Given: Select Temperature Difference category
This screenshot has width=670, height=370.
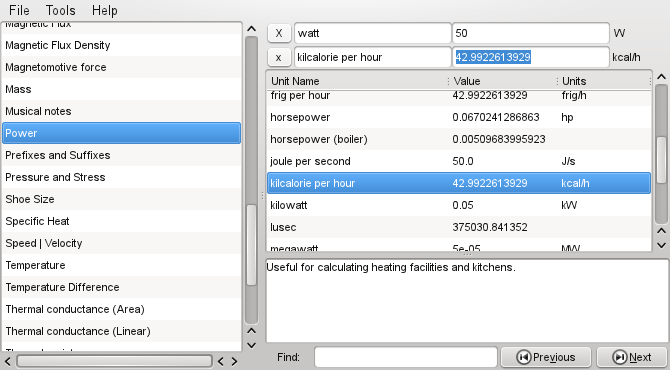Looking at the screenshot, I should (x=122, y=287).
